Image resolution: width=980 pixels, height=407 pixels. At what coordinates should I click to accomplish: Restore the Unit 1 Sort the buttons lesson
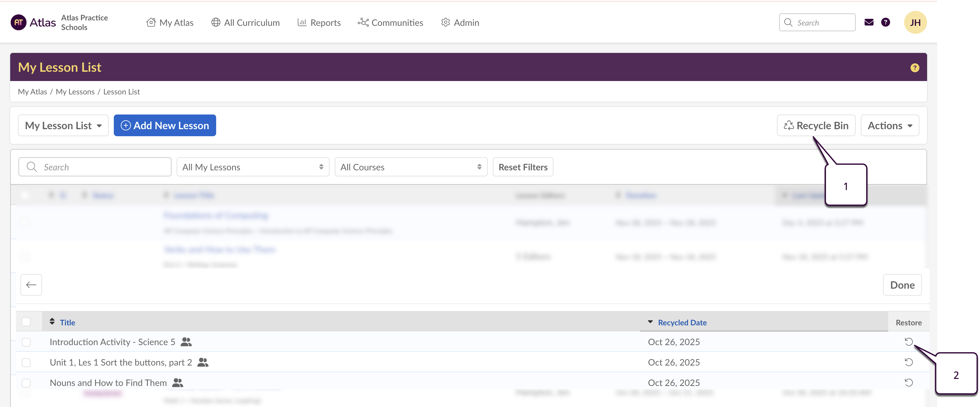909,362
